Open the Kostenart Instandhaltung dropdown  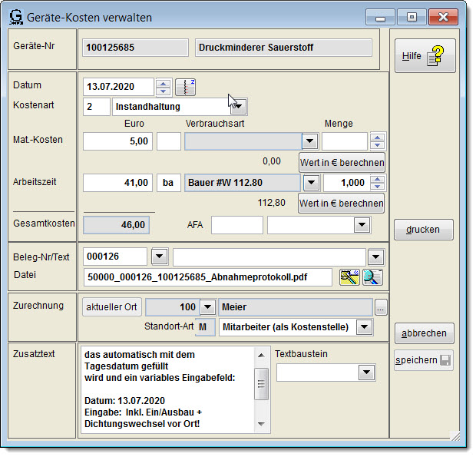[x=238, y=106]
